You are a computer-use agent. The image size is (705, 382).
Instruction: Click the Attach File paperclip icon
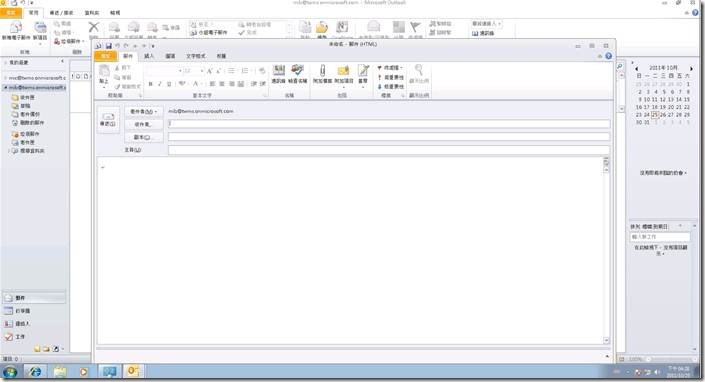(x=322, y=74)
